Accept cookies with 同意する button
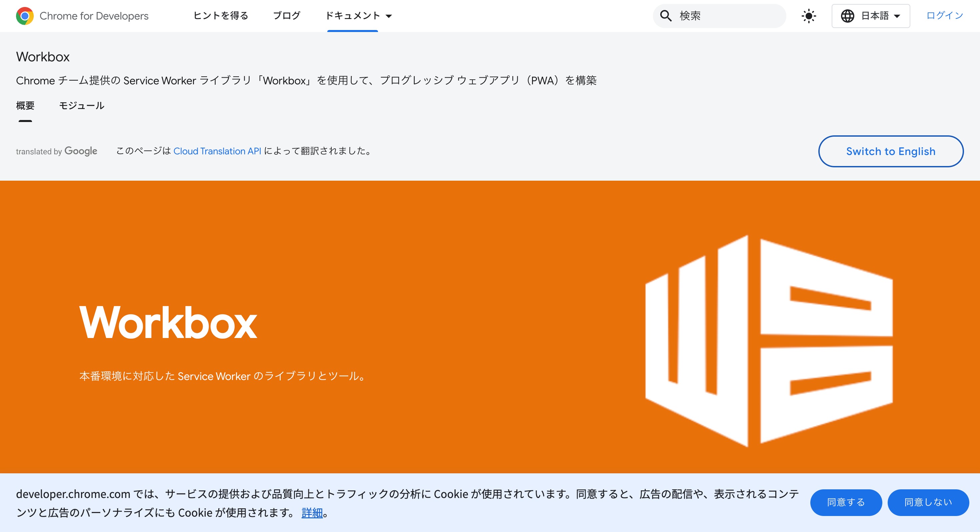 (x=846, y=502)
